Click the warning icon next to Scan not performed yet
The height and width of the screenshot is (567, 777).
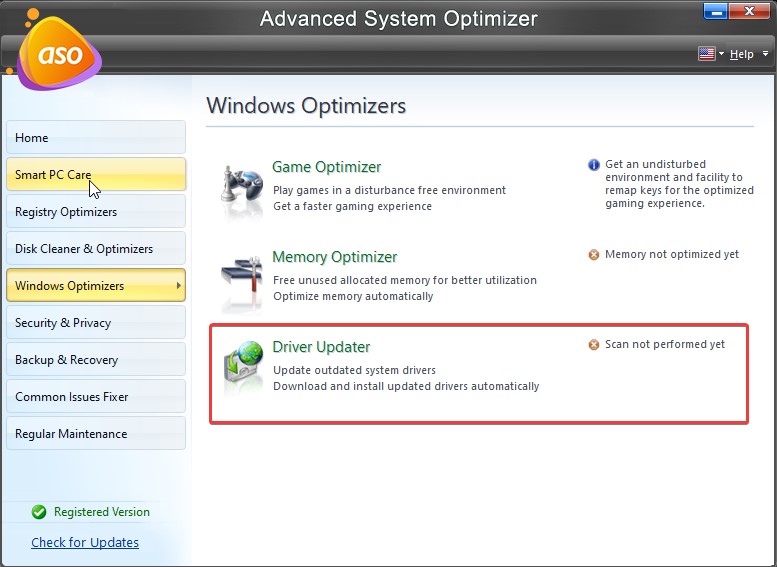594,344
